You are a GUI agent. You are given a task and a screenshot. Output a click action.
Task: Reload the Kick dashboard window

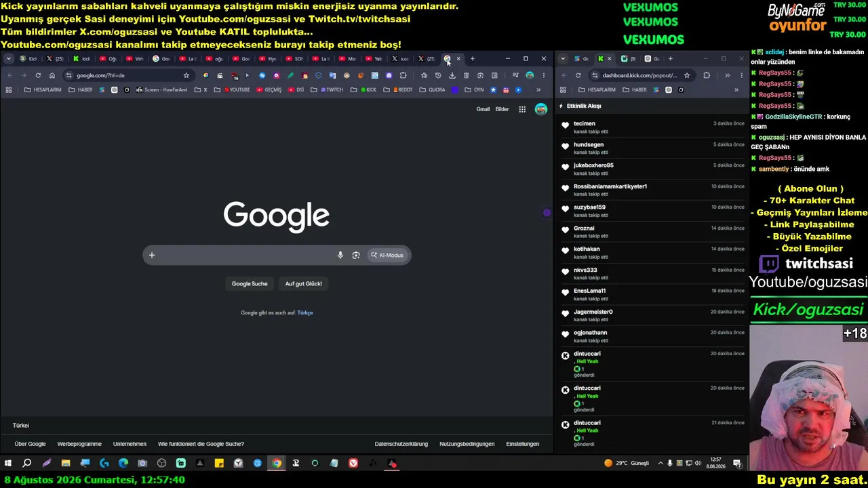pyautogui.click(x=578, y=75)
